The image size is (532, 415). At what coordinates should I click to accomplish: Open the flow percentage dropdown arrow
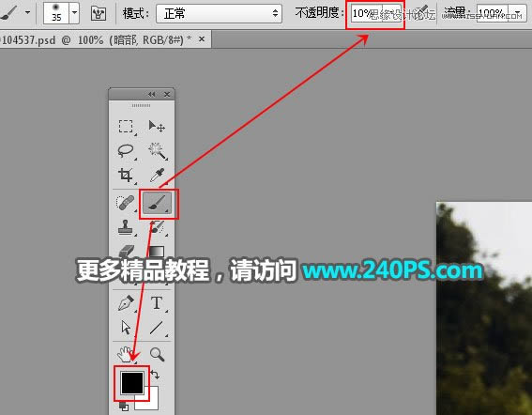point(518,13)
